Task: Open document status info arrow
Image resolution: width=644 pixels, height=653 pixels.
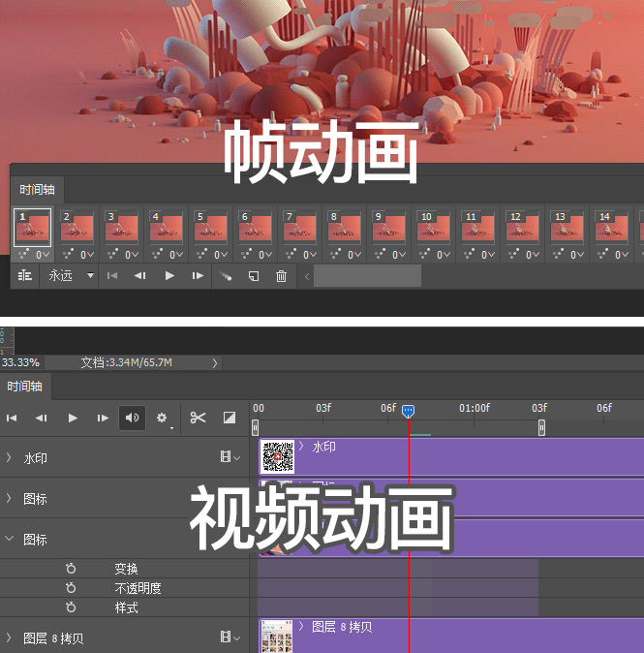Action: pos(215,363)
